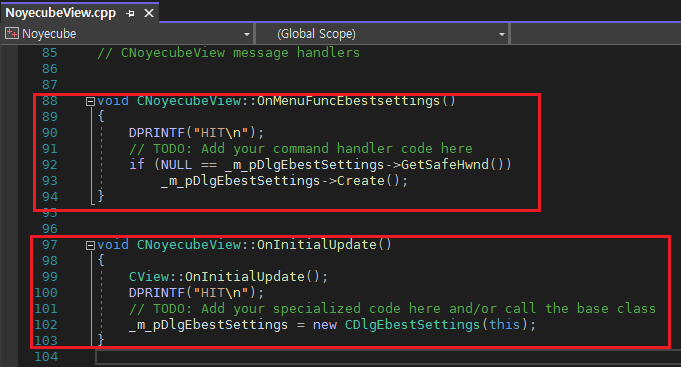Click line number 85

click(x=50, y=53)
